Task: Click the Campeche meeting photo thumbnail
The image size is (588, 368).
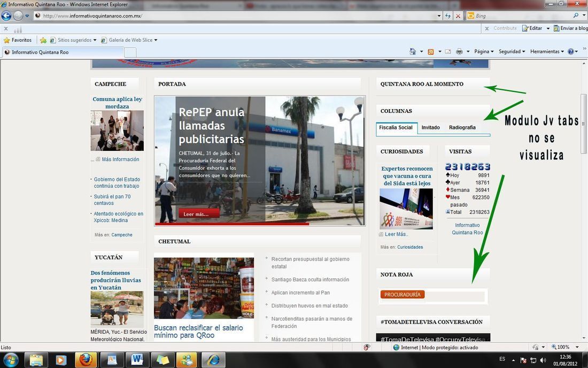Action: (117, 131)
